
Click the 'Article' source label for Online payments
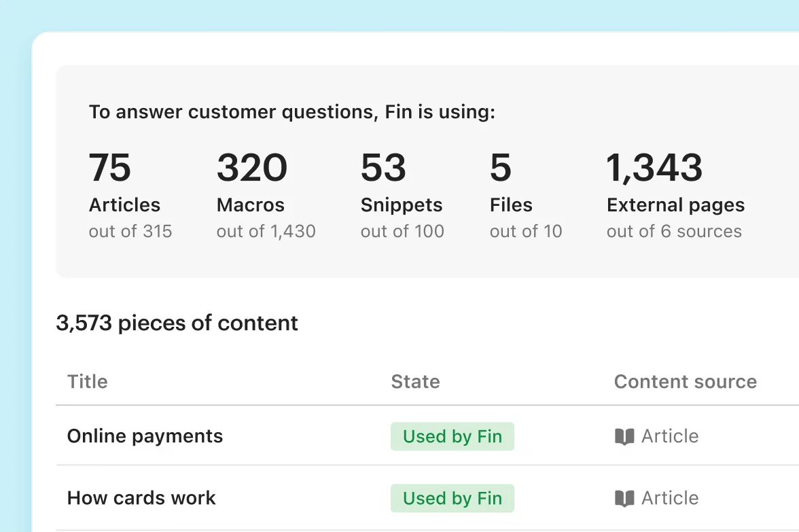670,436
